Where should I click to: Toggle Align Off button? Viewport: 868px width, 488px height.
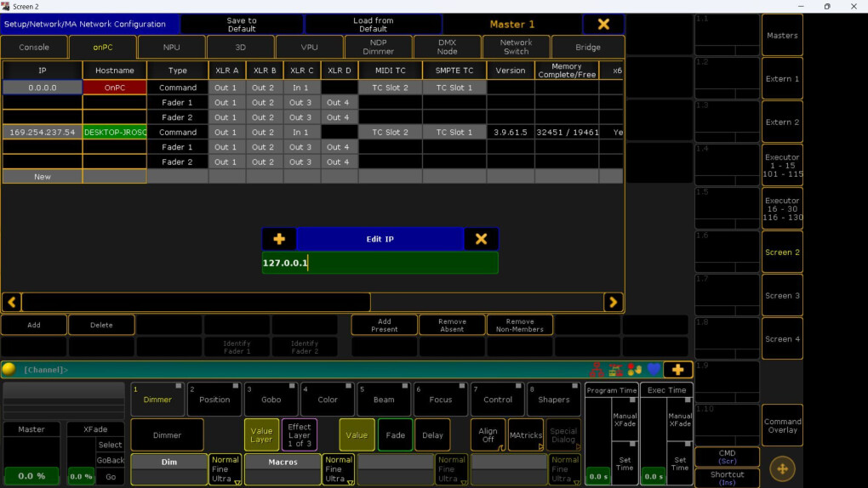(488, 435)
